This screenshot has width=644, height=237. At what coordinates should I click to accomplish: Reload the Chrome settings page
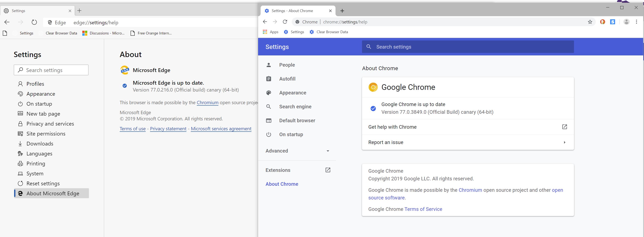285,22
